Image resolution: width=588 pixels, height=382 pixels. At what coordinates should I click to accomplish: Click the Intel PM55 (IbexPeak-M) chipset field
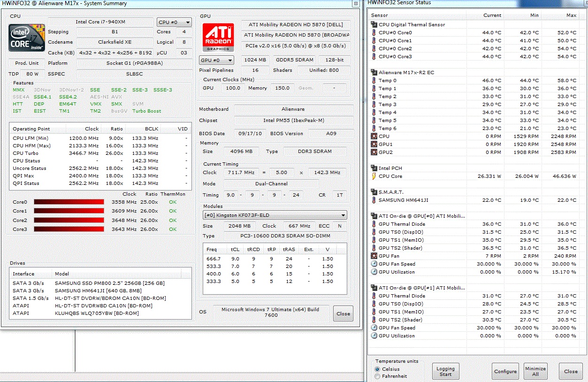pyautogui.click(x=294, y=120)
